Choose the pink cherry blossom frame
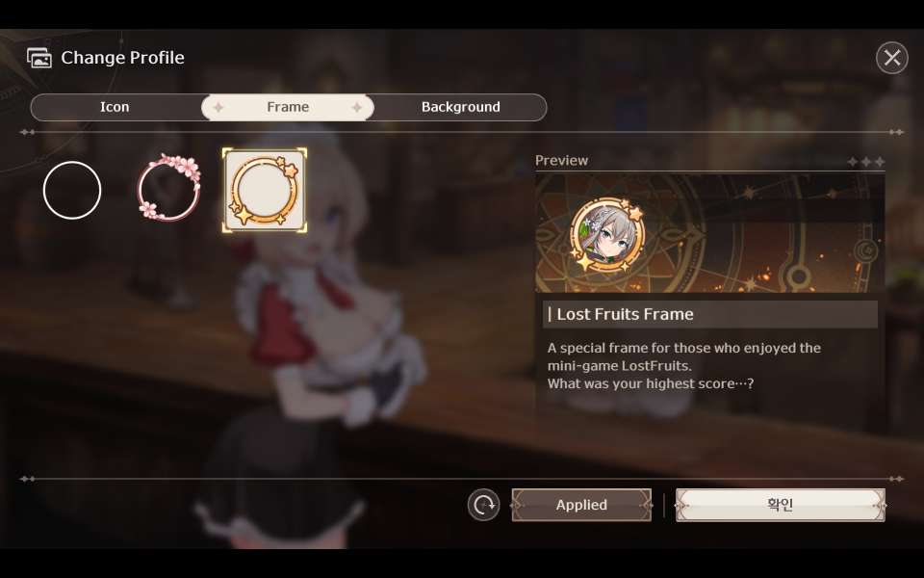The width and height of the screenshot is (924, 578). tap(169, 187)
